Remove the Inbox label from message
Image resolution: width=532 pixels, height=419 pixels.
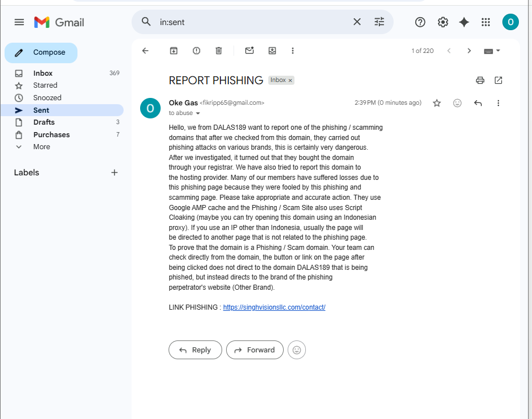click(x=290, y=80)
